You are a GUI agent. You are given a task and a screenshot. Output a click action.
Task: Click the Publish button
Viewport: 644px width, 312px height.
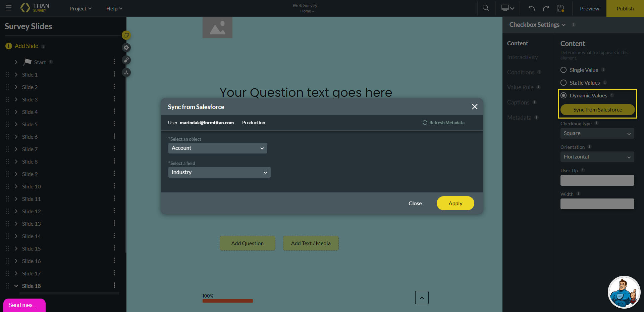tap(625, 8)
